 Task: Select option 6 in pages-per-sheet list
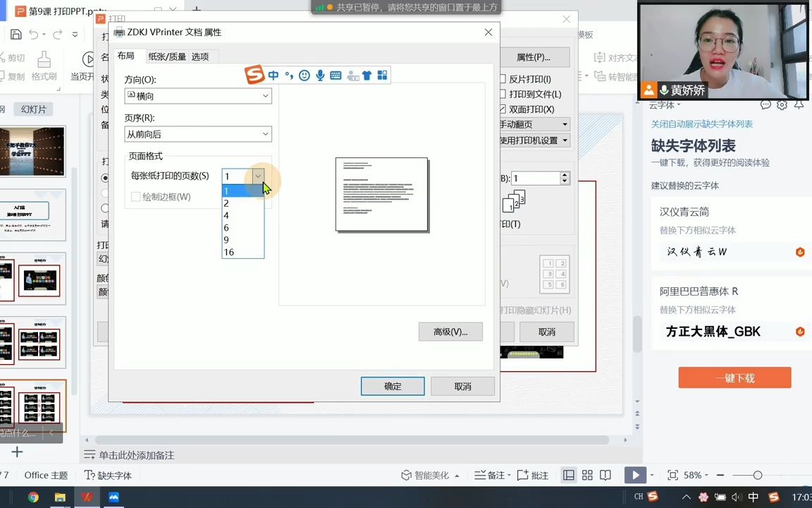(x=243, y=228)
